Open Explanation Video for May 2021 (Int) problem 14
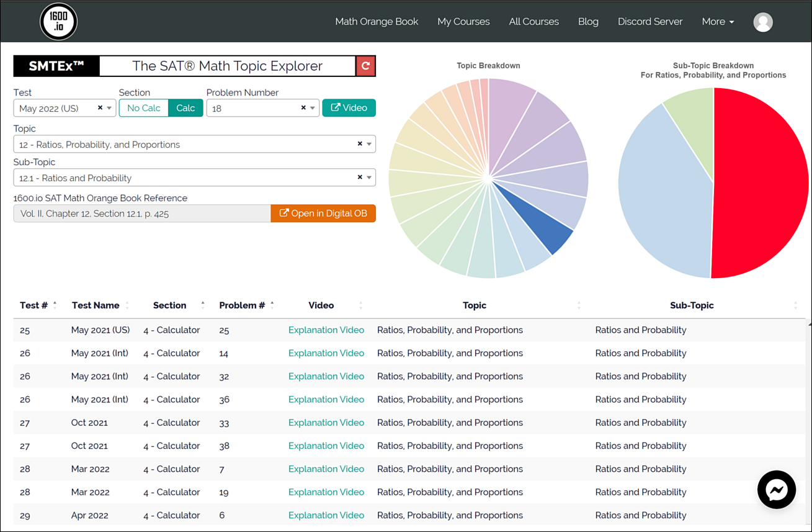812x532 pixels. pos(326,353)
